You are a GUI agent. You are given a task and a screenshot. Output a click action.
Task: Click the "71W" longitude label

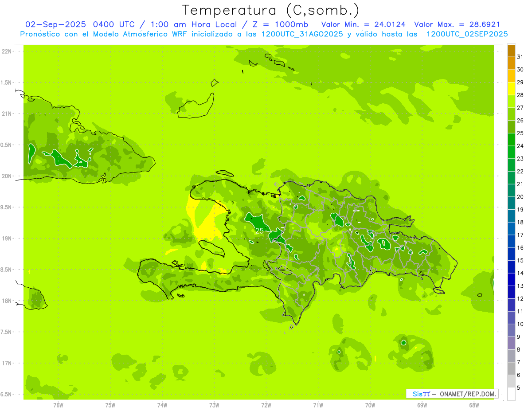click(318, 405)
